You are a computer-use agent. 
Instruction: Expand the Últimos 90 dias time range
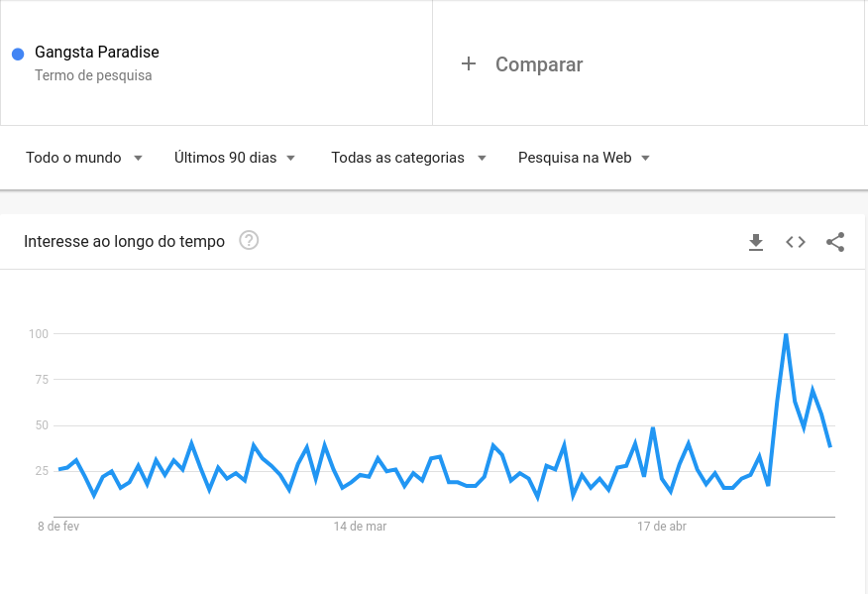point(235,158)
